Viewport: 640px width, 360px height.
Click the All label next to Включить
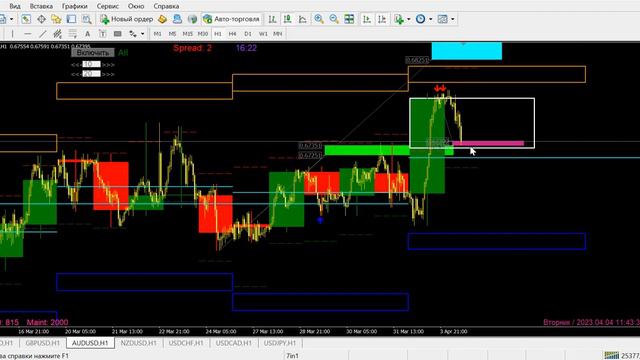click(x=123, y=53)
